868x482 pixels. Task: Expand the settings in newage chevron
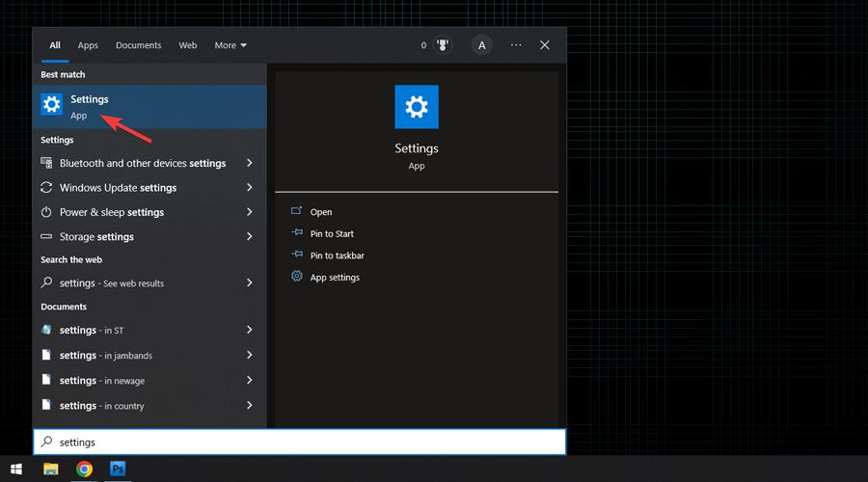coord(250,380)
